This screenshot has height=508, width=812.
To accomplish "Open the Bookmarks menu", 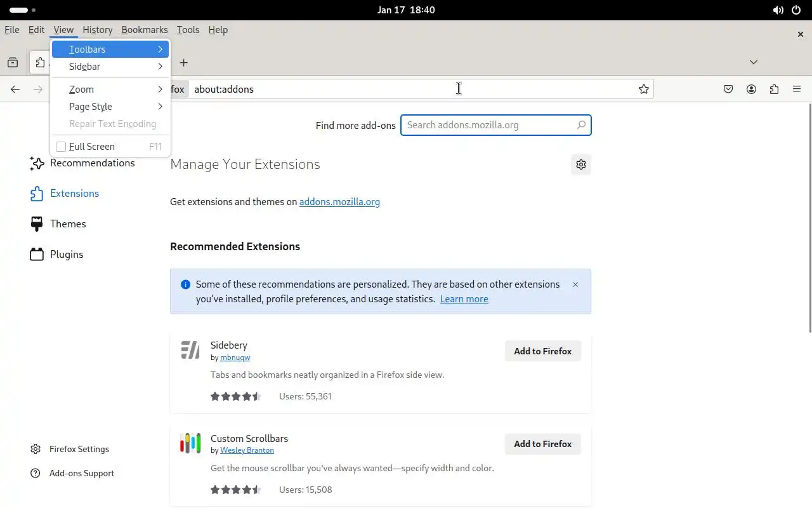I will 145,30.
